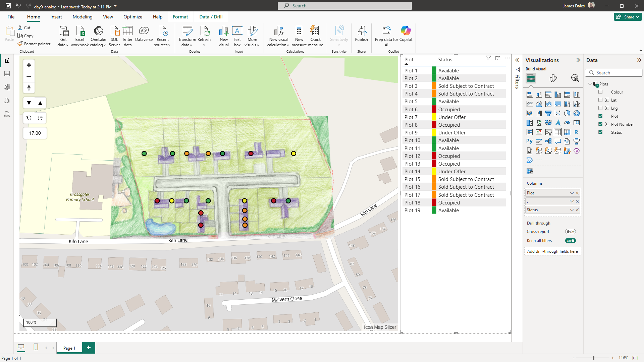
Task: Open the Modeling ribbon tab
Action: (82, 17)
